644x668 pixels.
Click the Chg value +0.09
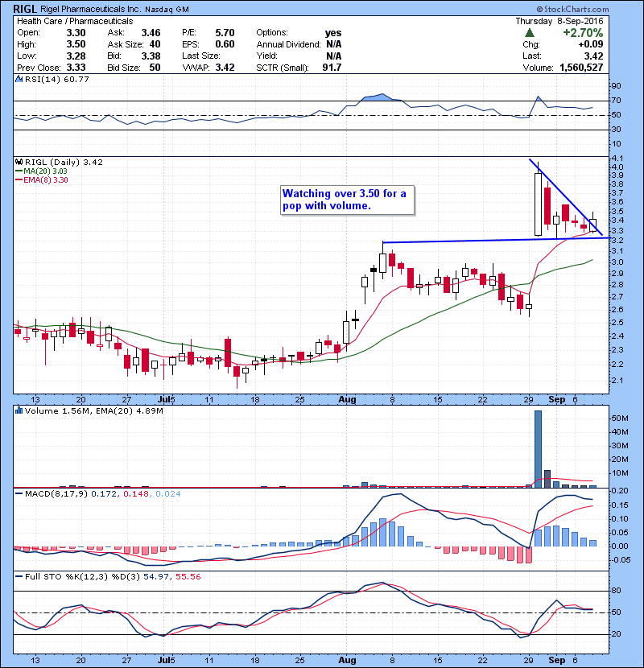point(591,44)
